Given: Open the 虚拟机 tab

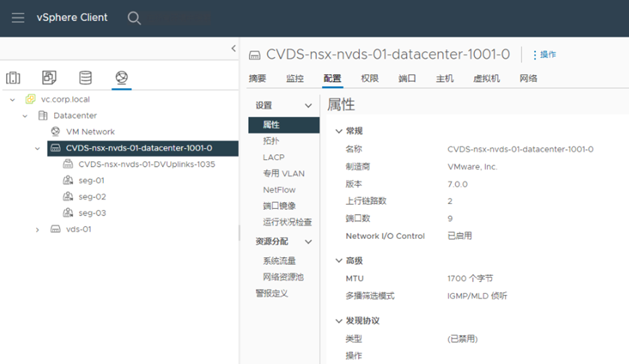Looking at the screenshot, I should pos(486,78).
